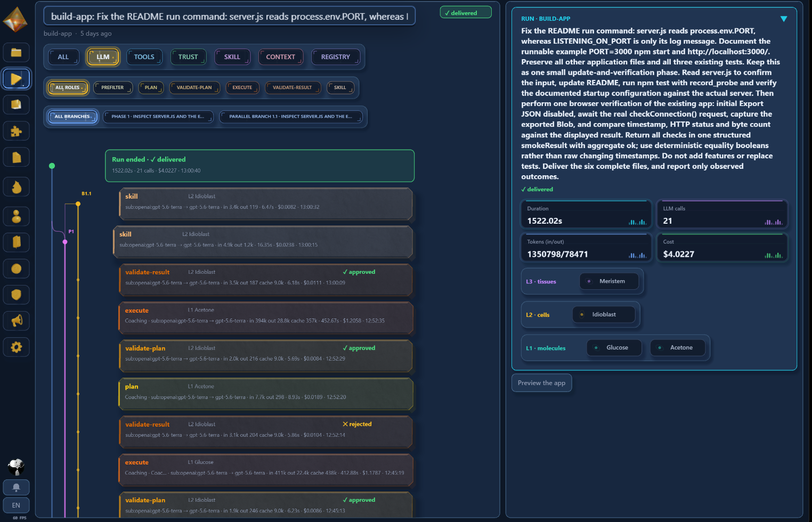
Task: Open the puzzle piece plugins icon
Action: point(16,131)
